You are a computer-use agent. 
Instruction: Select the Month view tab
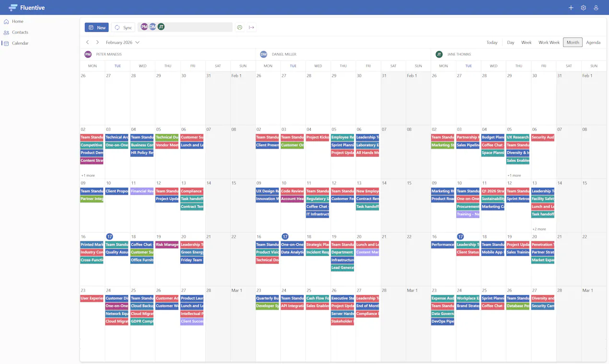[x=573, y=43]
